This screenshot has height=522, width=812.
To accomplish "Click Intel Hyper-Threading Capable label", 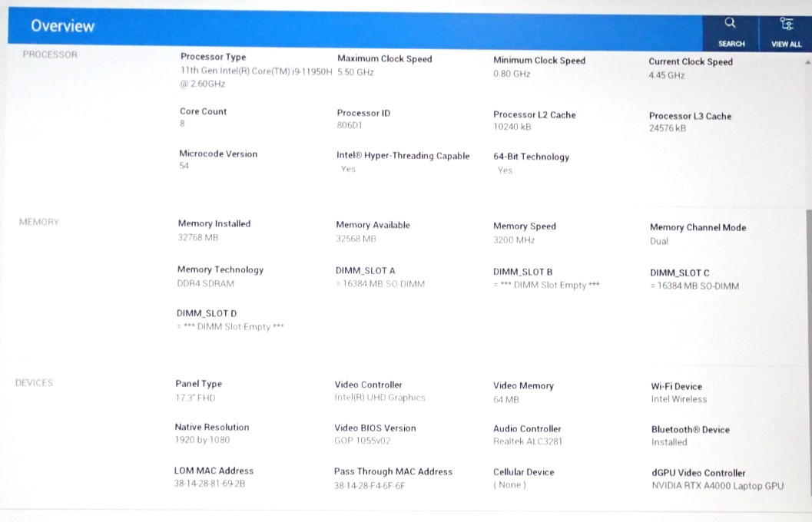I will [x=403, y=156].
